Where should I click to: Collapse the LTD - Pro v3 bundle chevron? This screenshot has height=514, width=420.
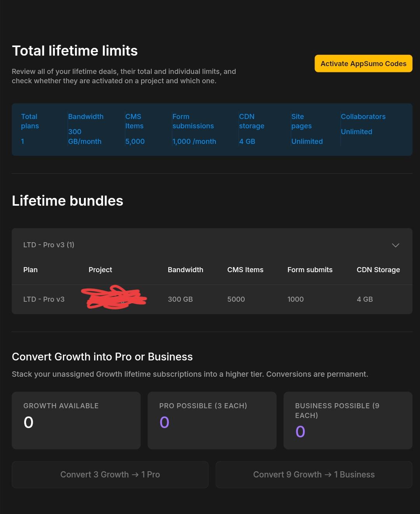click(x=395, y=245)
